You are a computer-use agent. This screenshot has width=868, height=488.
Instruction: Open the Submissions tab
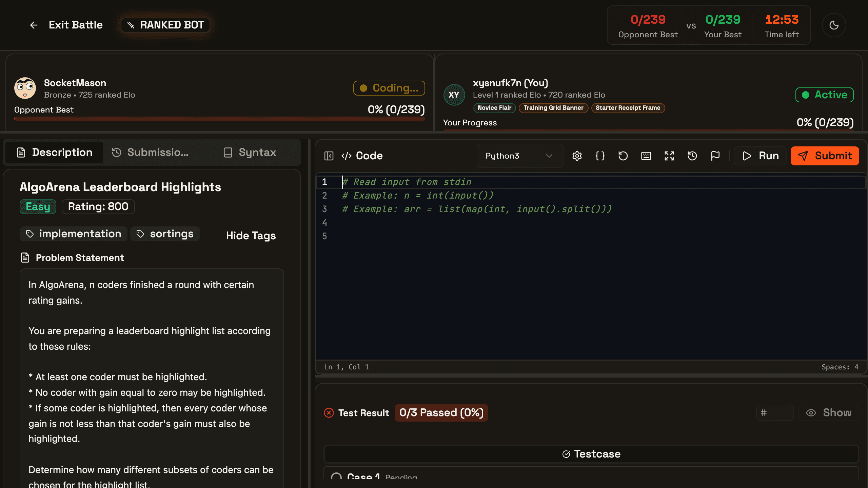coord(150,152)
